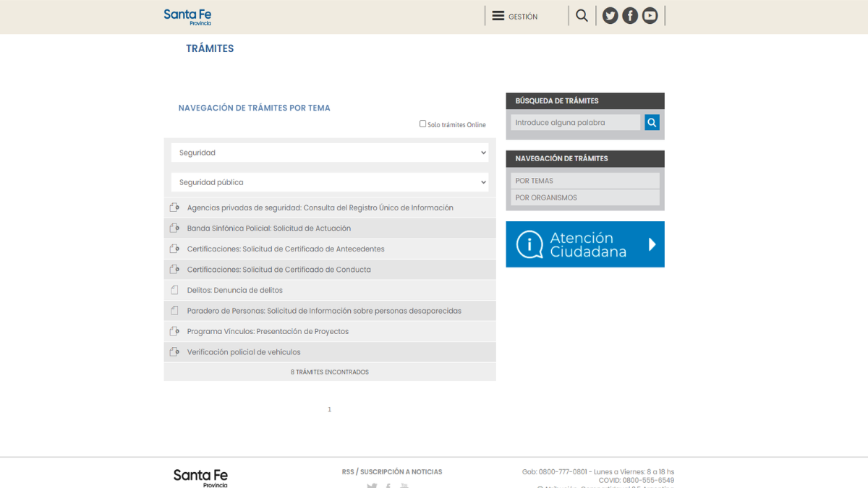The image size is (868, 488).
Task: Click the magnifier search icon in header
Action: 582,16
